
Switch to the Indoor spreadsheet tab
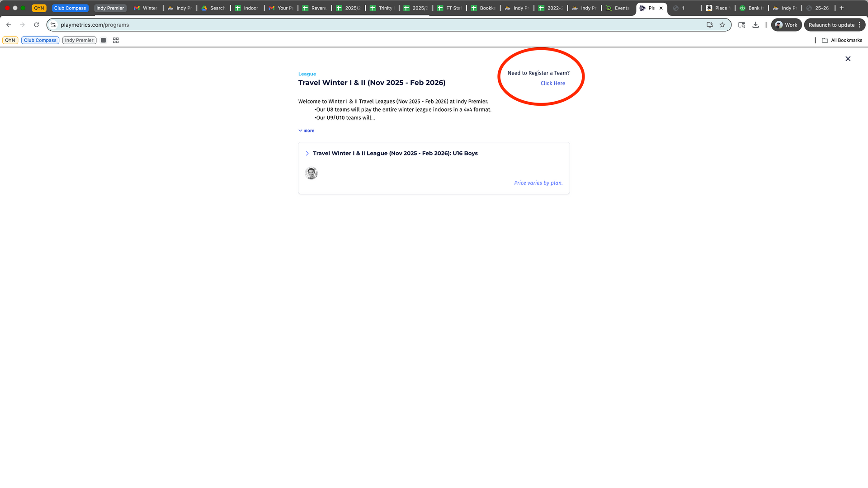coord(247,8)
